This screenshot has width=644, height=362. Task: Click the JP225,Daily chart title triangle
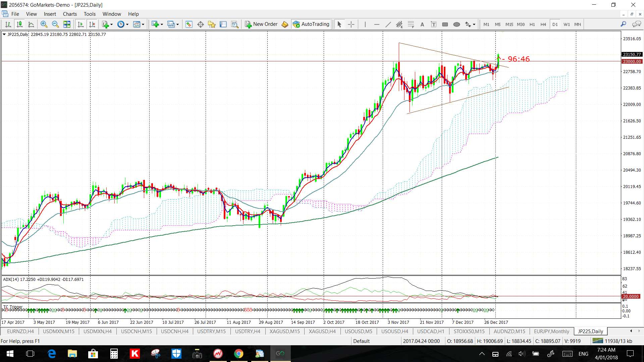coord(4,34)
